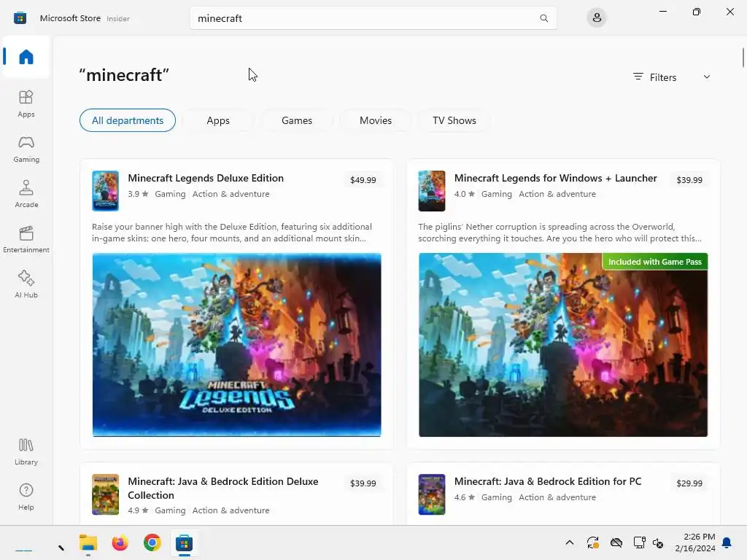Expand the Filters dropdown chevron
Image resolution: width=747 pixels, height=560 pixels.
click(x=706, y=77)
